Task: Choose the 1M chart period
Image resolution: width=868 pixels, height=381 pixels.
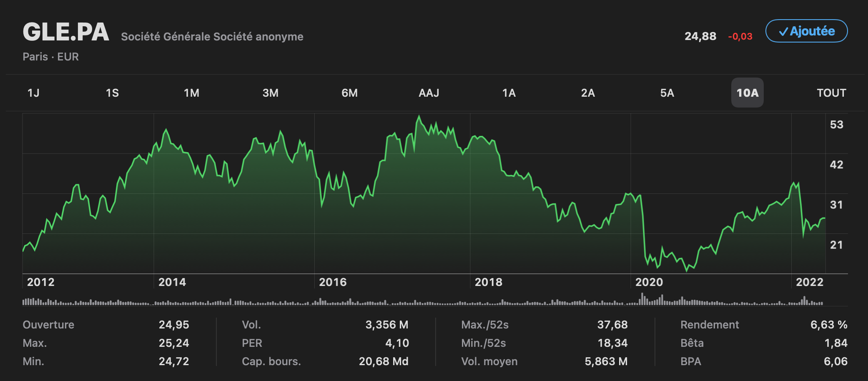Action: tap(191, 93)
